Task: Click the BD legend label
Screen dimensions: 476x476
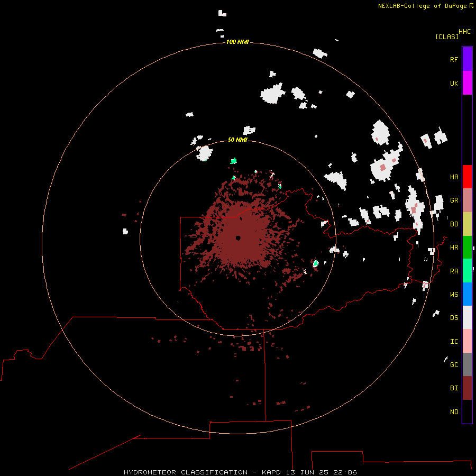Action: pos(454,224)
